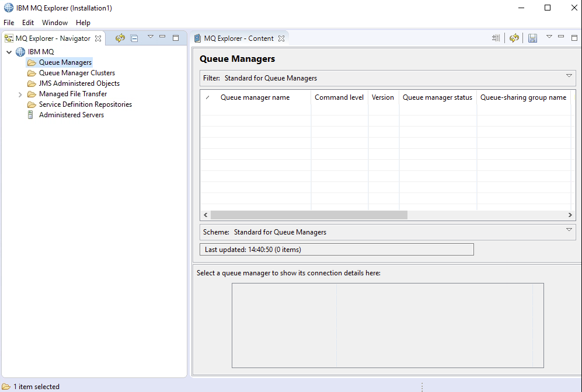Open the Filter dropdown arrow
The height and width of the screenshot is (392, 582).
pos(569,76)
